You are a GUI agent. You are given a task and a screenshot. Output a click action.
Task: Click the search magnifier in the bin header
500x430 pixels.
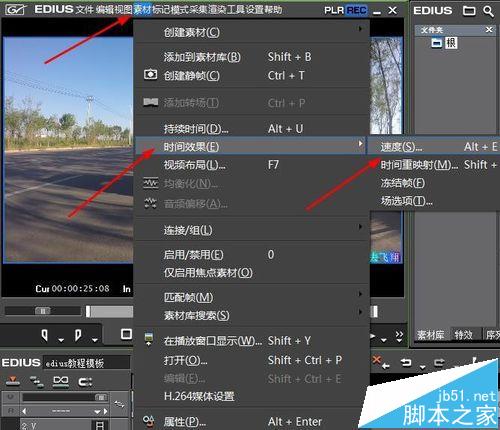pyautogui.click(x=488, y=11)
